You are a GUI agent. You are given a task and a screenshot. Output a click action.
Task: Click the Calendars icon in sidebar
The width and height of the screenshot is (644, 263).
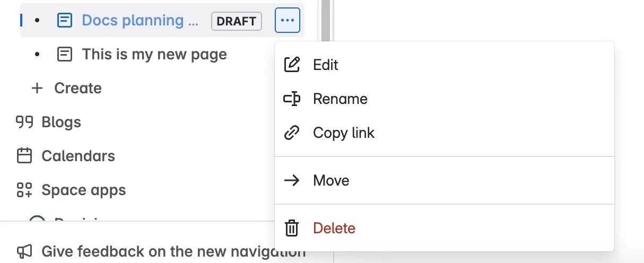(x=24, y=156)
